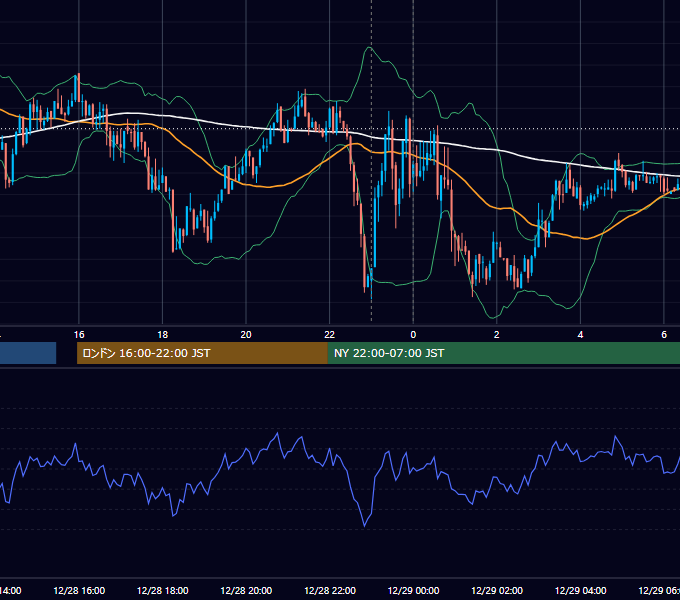Click the 12/28 16:00 date label
Viewport: 680px width, 600px height.
pyautogui.click(x=79, y=591)
